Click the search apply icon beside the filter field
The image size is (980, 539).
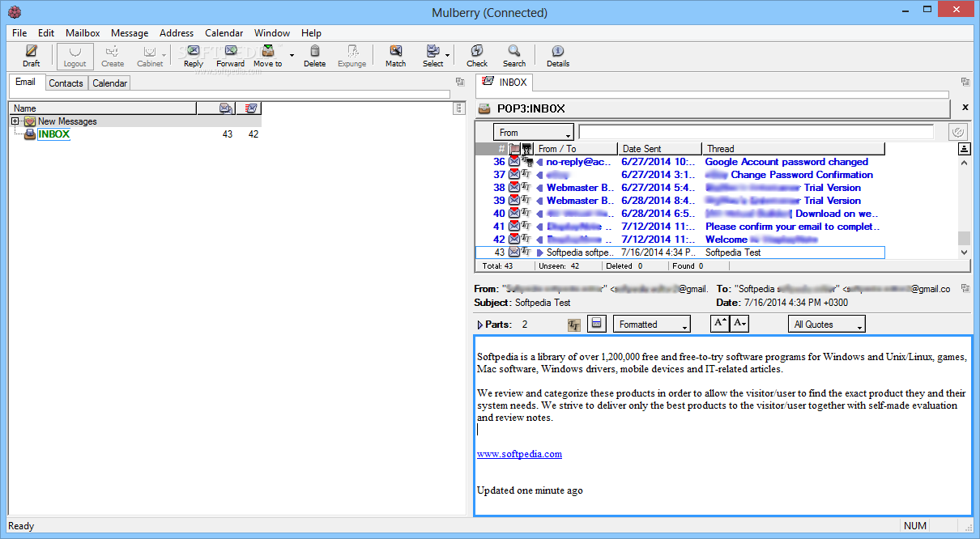[x=957, y=132]
